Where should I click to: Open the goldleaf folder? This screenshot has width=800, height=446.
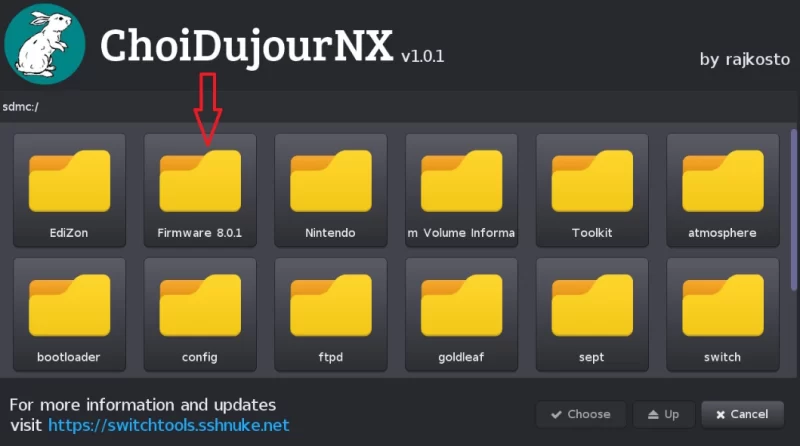(461, 314)
